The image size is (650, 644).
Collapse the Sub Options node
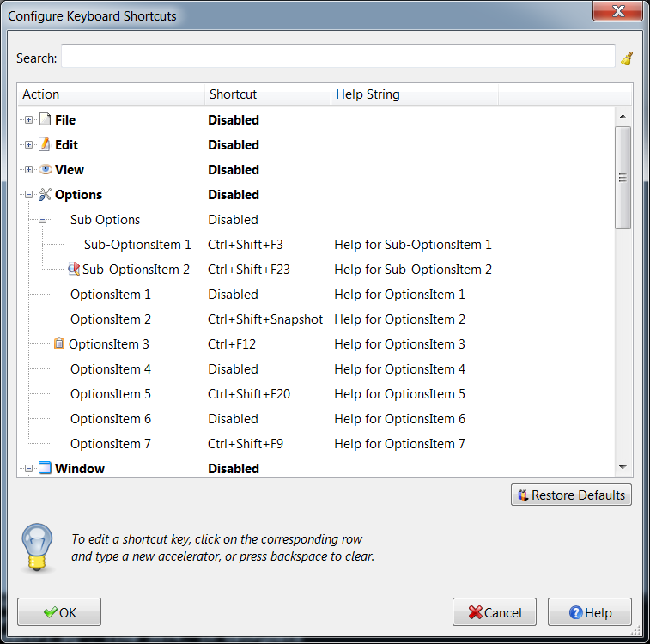coord(42,220)
